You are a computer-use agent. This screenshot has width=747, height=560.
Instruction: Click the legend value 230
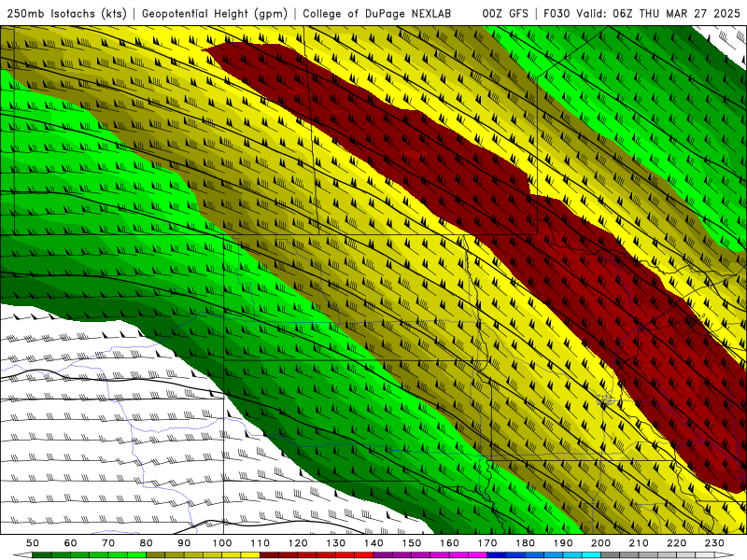coord(714,543)
